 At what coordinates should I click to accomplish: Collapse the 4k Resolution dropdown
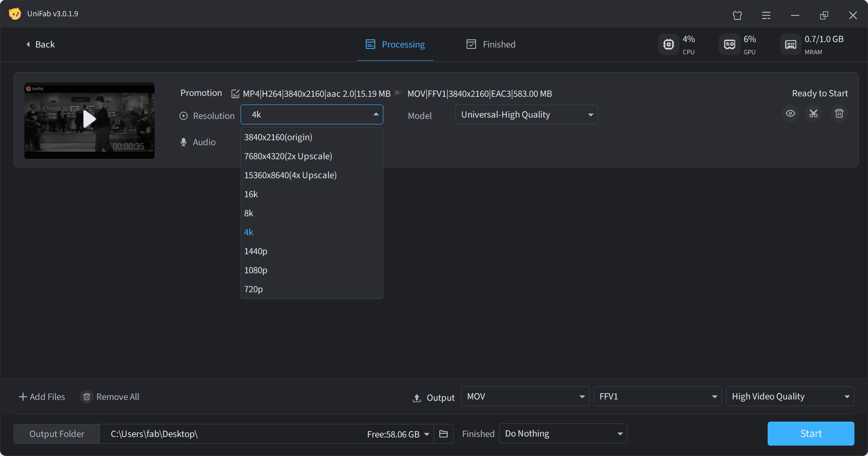[x=312, y=114]
